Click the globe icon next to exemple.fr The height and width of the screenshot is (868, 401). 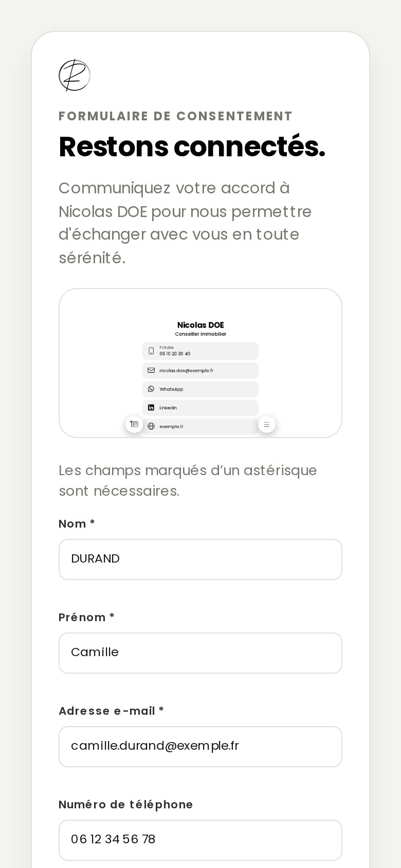click(151, 426)
